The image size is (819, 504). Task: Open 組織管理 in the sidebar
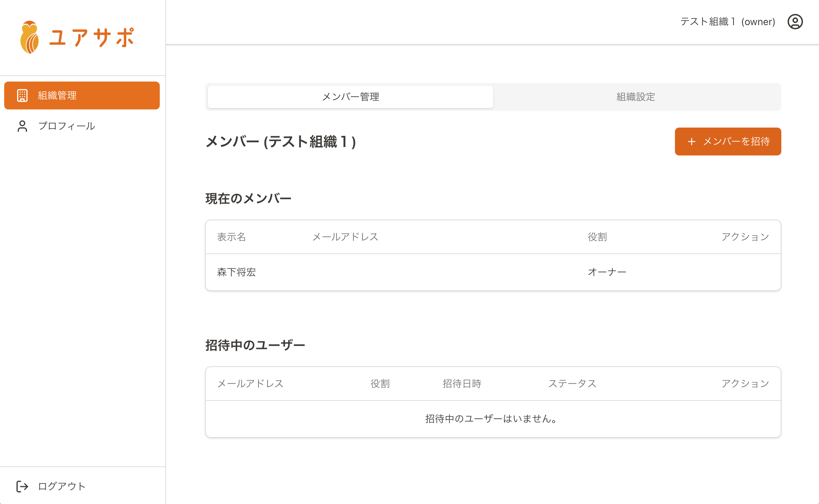[x=82, y=96]
